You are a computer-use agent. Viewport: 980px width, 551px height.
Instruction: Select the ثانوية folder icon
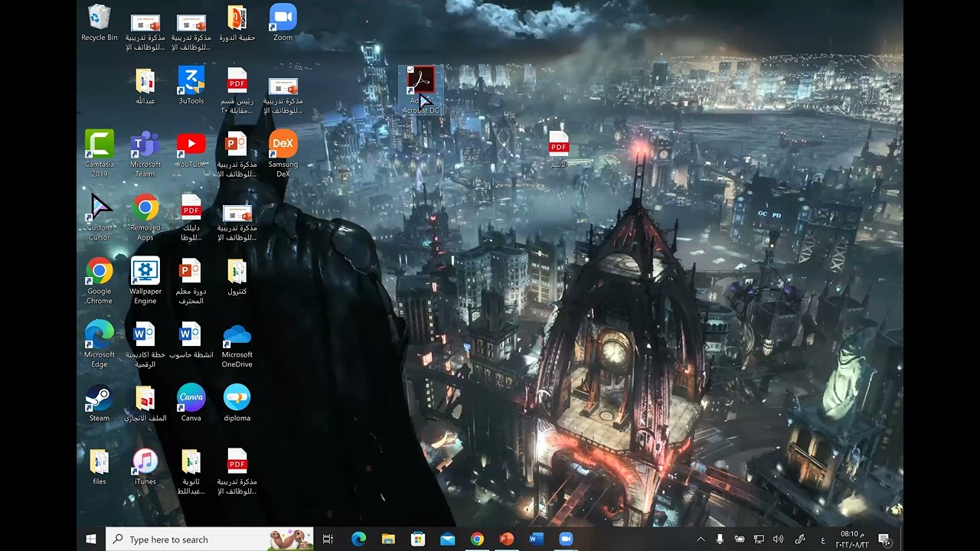tap(191, 471)
